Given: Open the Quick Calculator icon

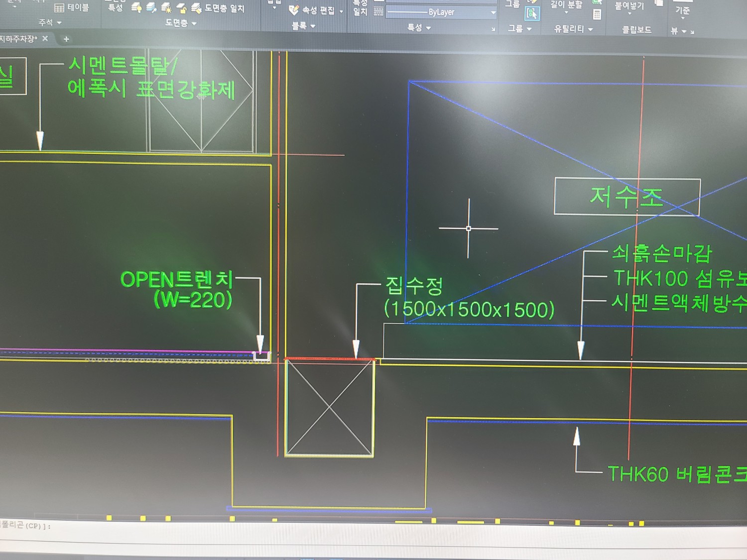Looking at the screenshot, I should point(597,15).
